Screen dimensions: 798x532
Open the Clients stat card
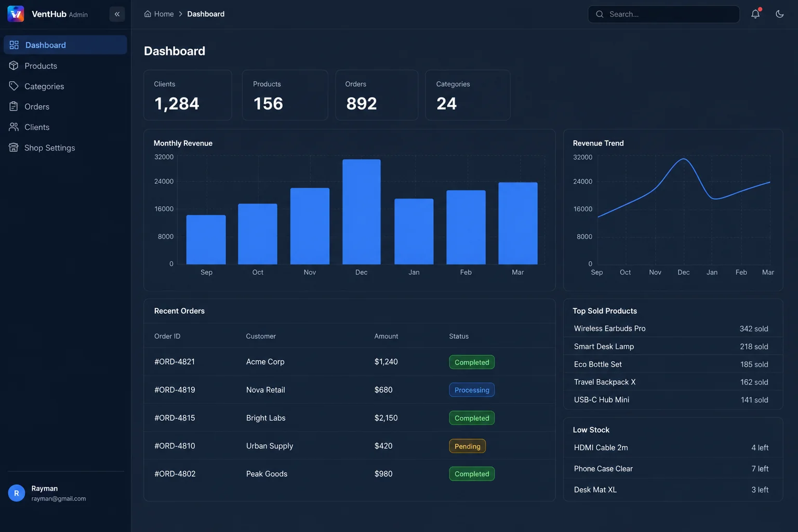(188, 95)
